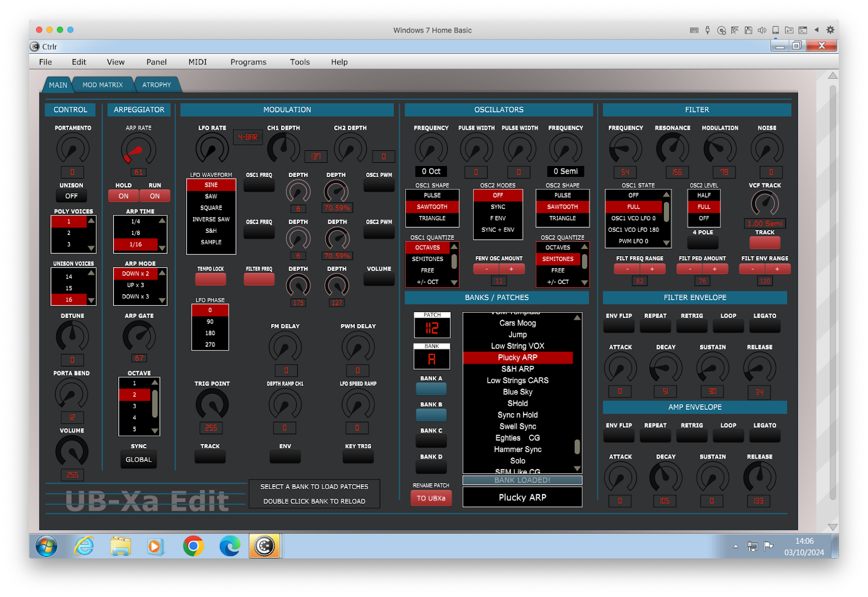
Task: Load BANK A button
Action: click(431, 389)
